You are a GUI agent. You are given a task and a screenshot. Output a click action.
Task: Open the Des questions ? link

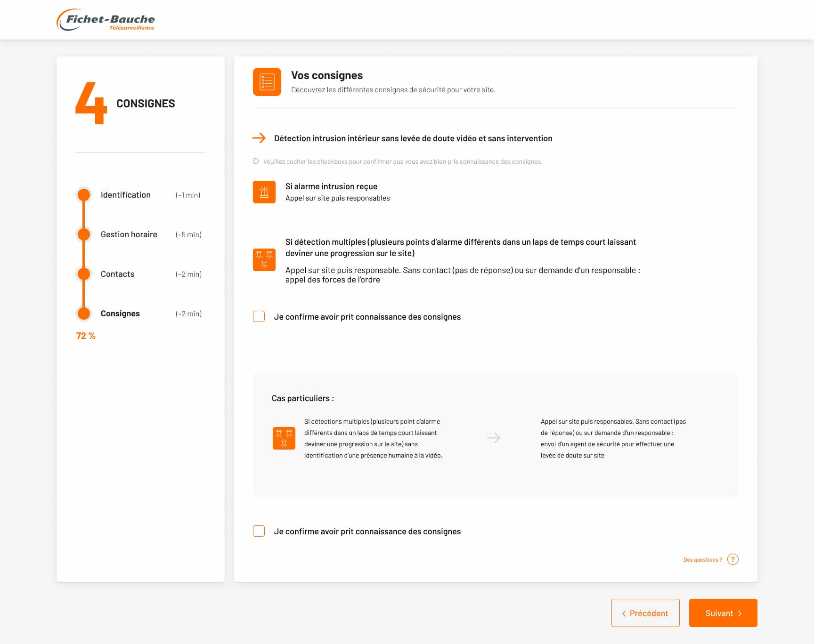click(x=702, y=560)
